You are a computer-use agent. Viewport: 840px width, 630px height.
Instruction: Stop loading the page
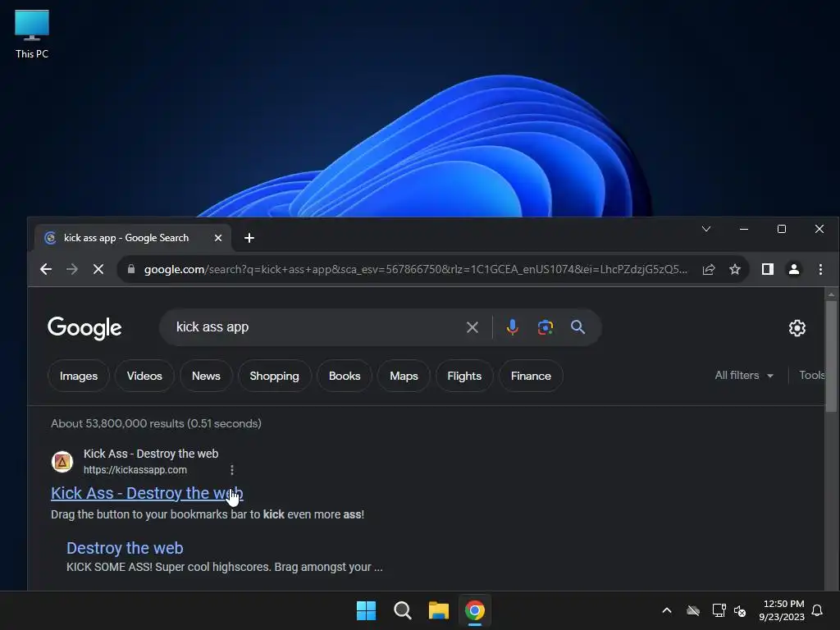pyautogui.click(x=98, y=269)
